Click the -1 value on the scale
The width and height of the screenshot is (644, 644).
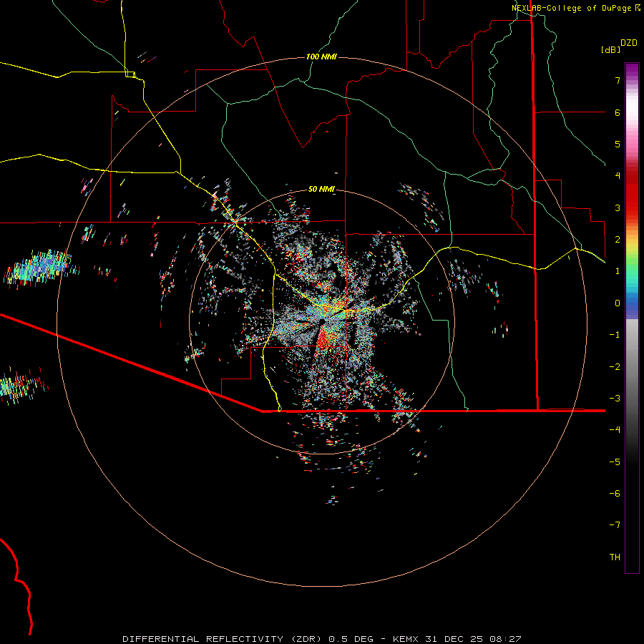[x=615, y=335]
